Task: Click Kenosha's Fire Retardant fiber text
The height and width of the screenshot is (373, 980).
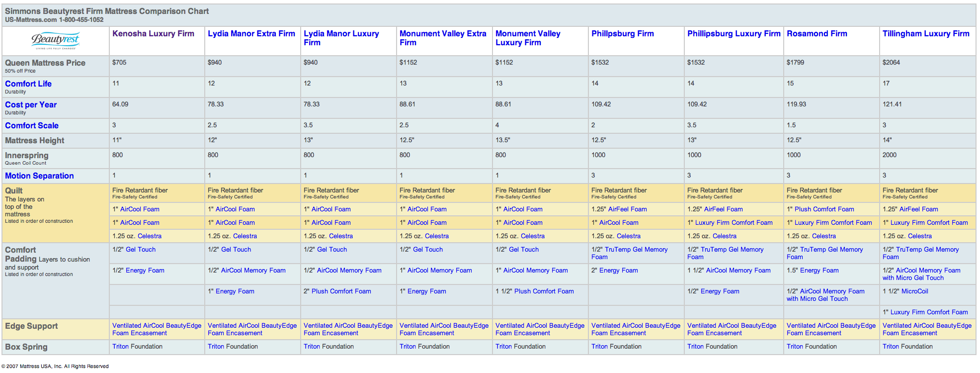Action: coord(140,190)
